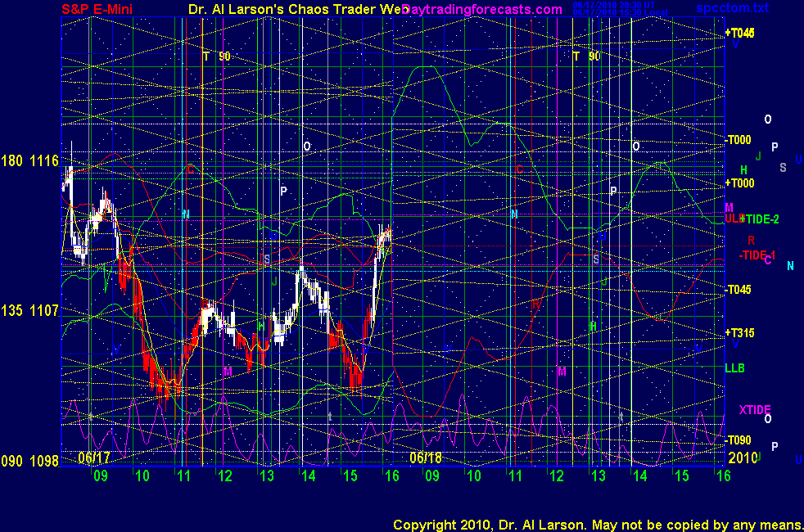Select the green 'LLB' label
The image size is (804, 532).
[x=734, y=368]
